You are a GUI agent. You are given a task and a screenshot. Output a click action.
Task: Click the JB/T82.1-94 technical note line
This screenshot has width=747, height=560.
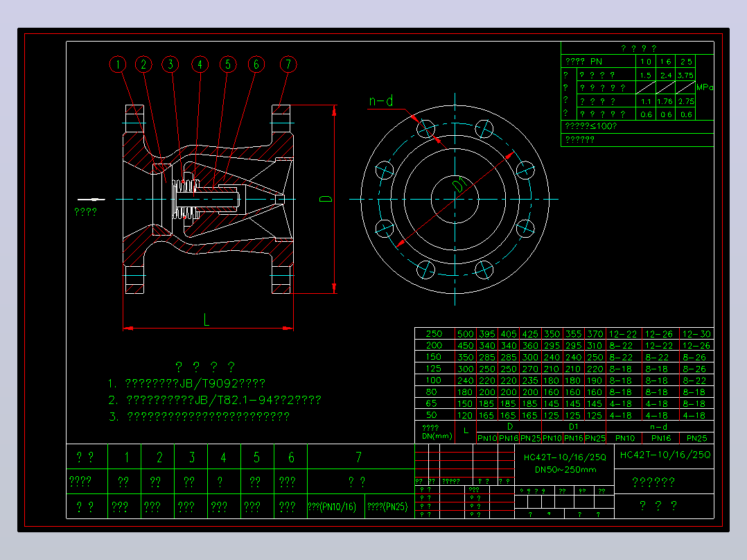point(214,399)
